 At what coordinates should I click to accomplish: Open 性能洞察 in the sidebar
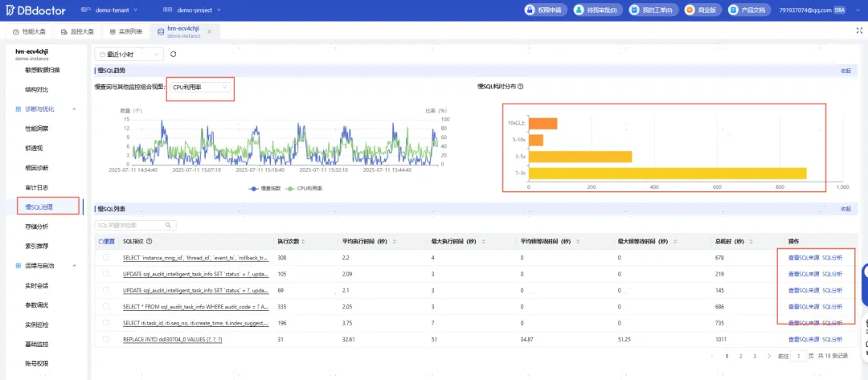coord(37,129)
